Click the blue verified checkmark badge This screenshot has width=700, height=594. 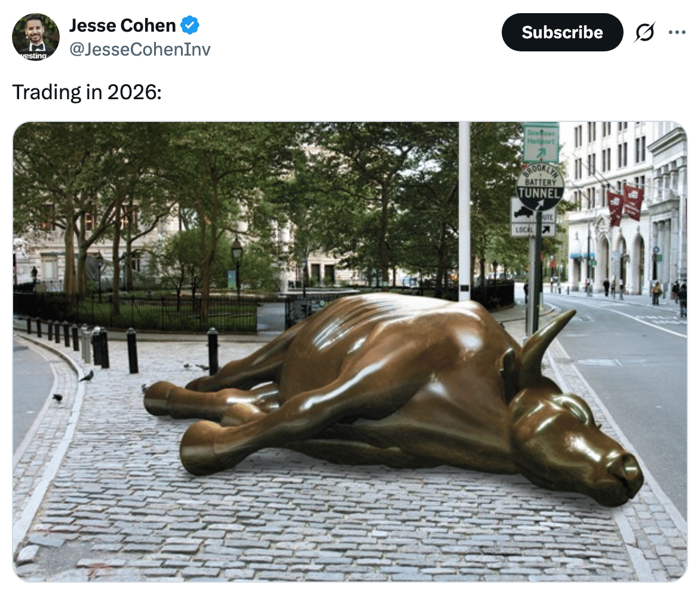[x=190, y=25]
